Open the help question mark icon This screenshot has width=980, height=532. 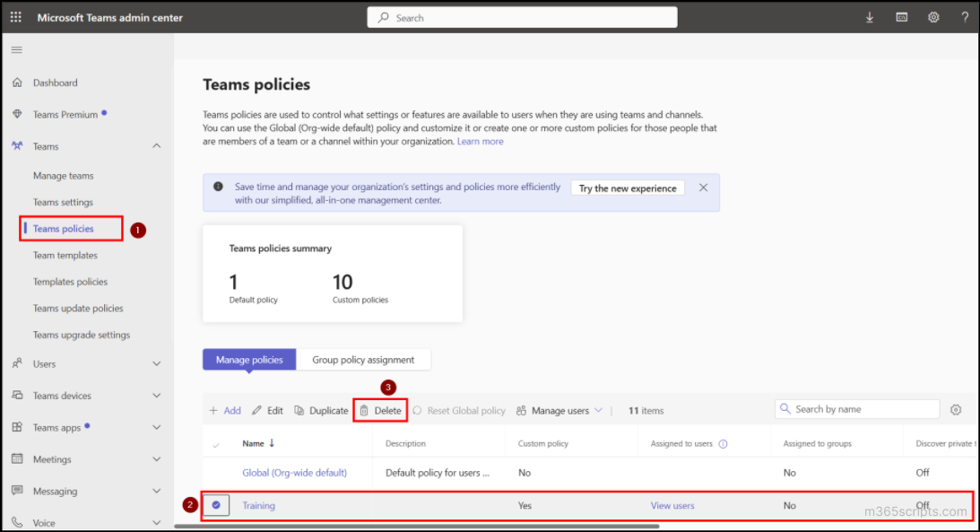pyautogui.click(x=965, y=18)
